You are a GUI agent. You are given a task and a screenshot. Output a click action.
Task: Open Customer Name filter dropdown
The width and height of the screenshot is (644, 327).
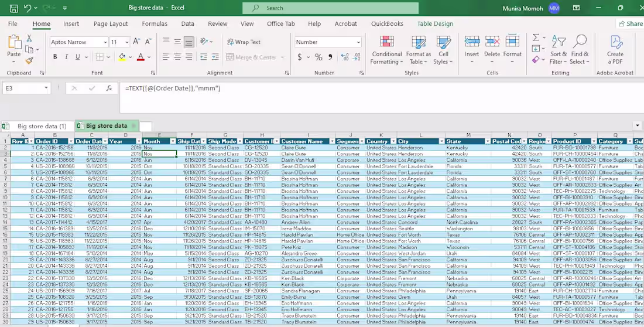tap(333, 141)
